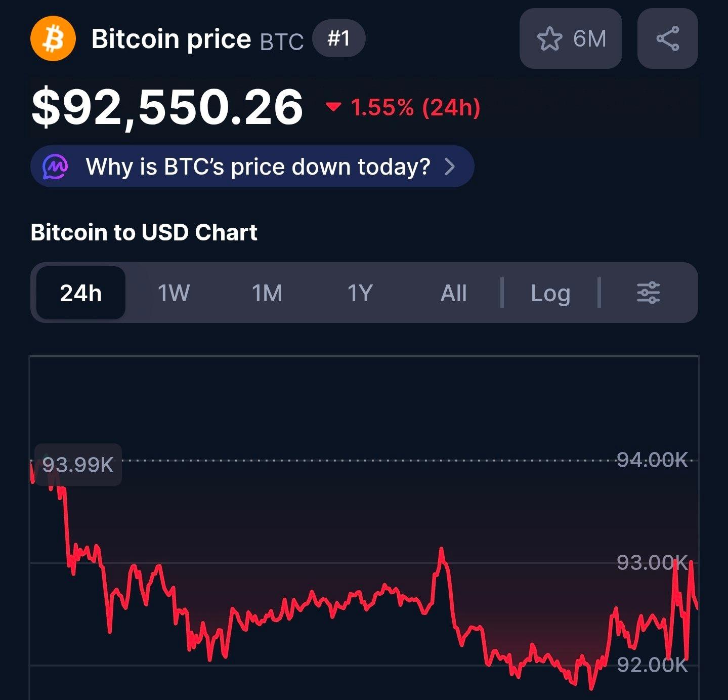Open "Why is BTC's price down today?"
This screenshot has height=700, width=728.
(x=258, y=167)
